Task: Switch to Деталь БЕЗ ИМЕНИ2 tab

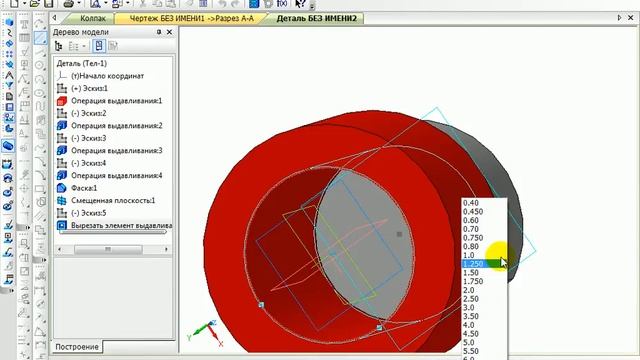Action: 316,18
